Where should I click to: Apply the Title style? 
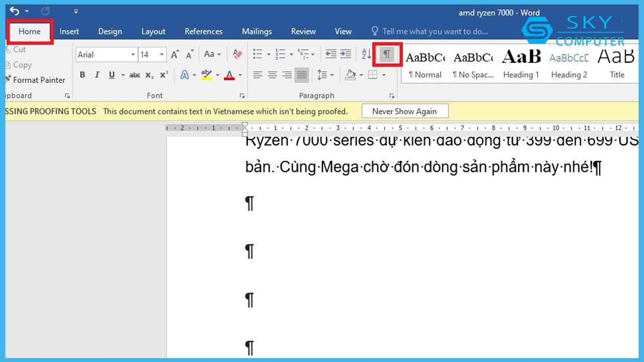click(x=617, y=65)
